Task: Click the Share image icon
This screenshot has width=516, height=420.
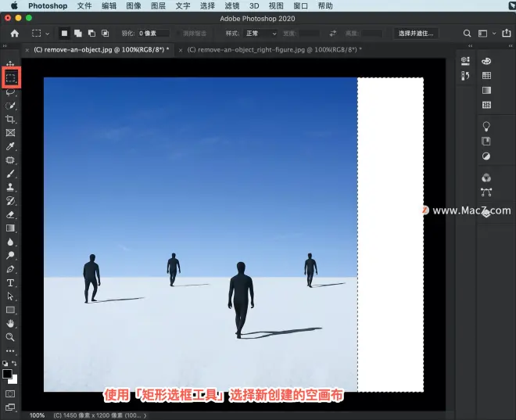Action: (506, 33)
